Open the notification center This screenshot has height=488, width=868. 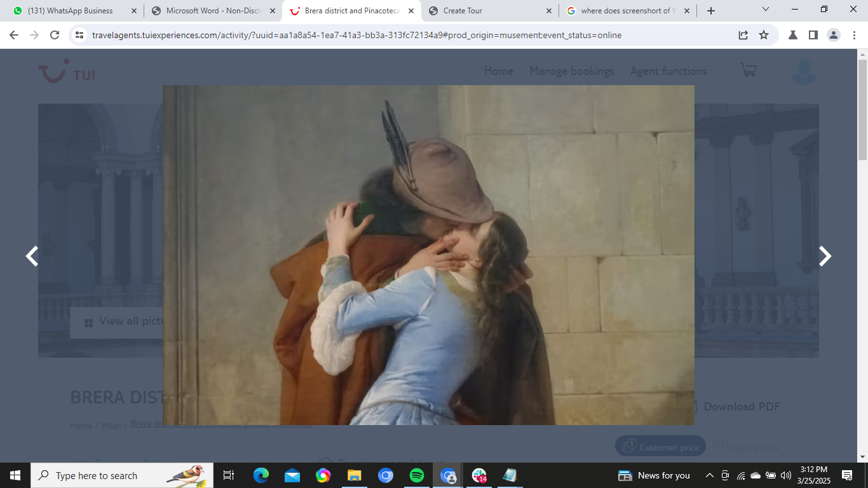coord(846,475)
